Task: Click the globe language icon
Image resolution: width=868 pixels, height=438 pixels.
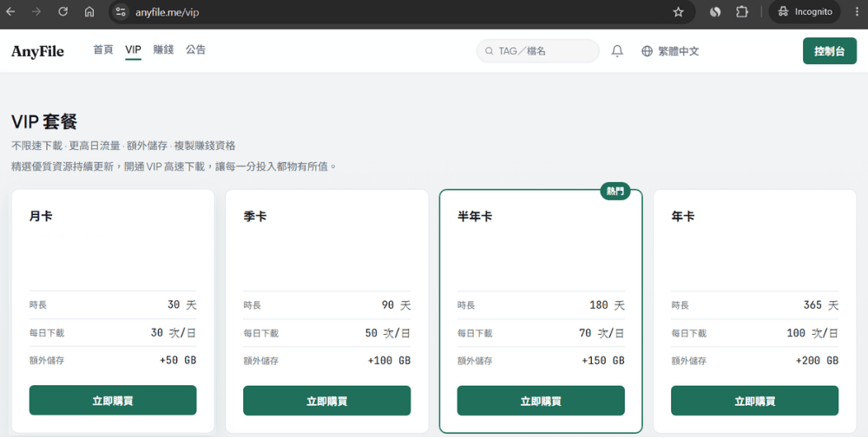Action: click(647, 51)
